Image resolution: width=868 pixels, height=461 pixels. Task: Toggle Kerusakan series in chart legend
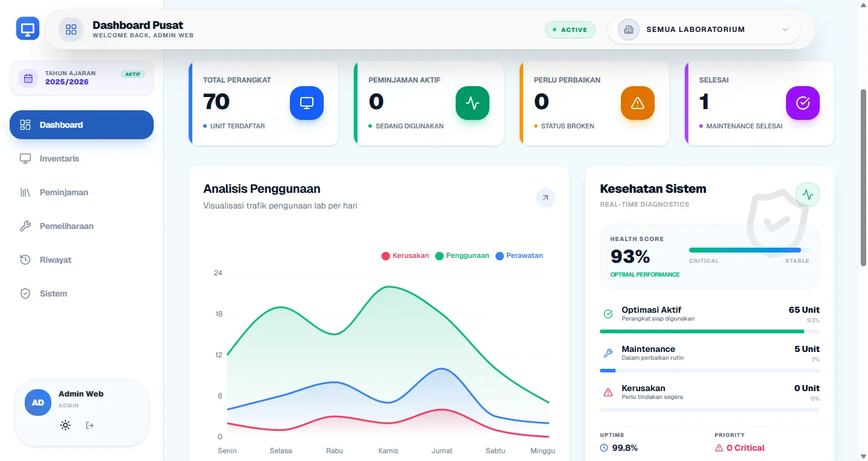click(406, 256)
